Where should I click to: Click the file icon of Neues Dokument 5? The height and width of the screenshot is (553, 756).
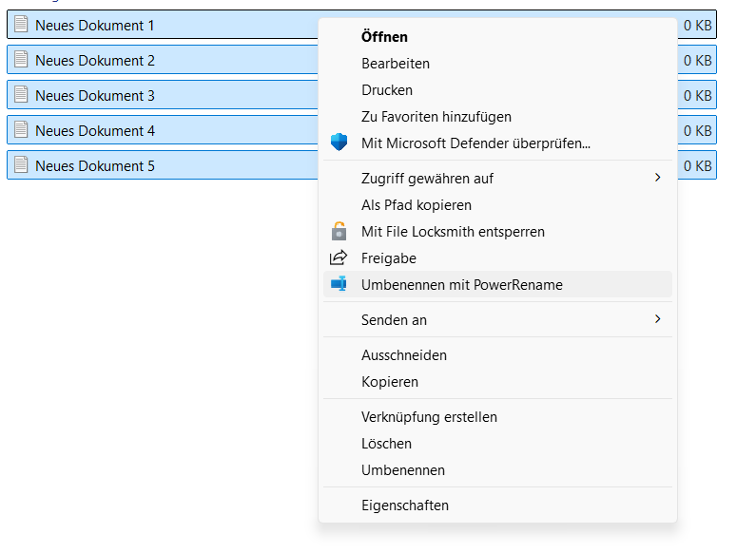pyautogui.click(x=21, y=165)
